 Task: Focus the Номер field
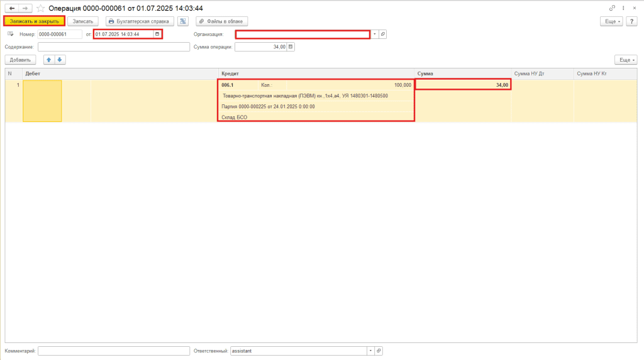click(60, 34)
